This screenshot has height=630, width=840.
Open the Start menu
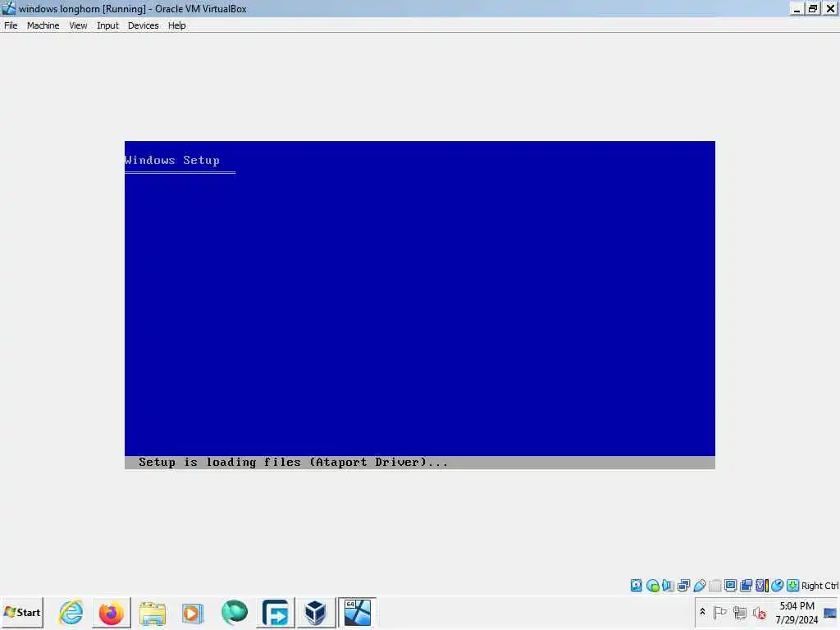[x=22, y=612]
